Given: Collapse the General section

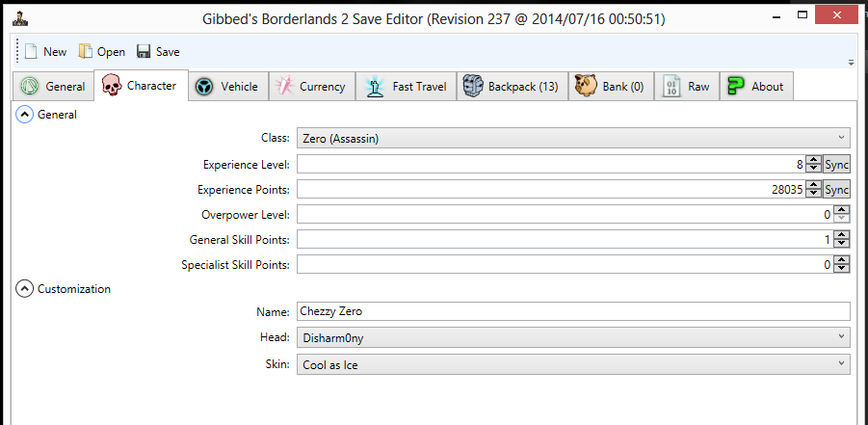Looking at the screenshot, I should (x=24, y=115).
